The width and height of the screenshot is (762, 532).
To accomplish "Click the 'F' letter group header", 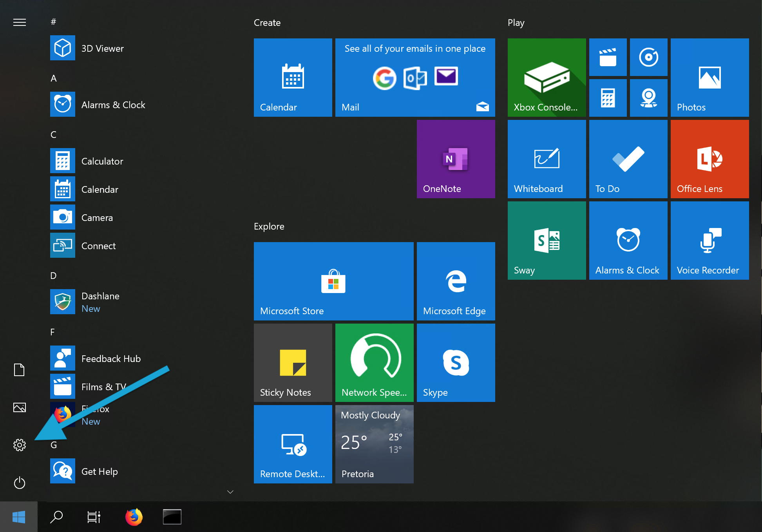I will 52,332.
